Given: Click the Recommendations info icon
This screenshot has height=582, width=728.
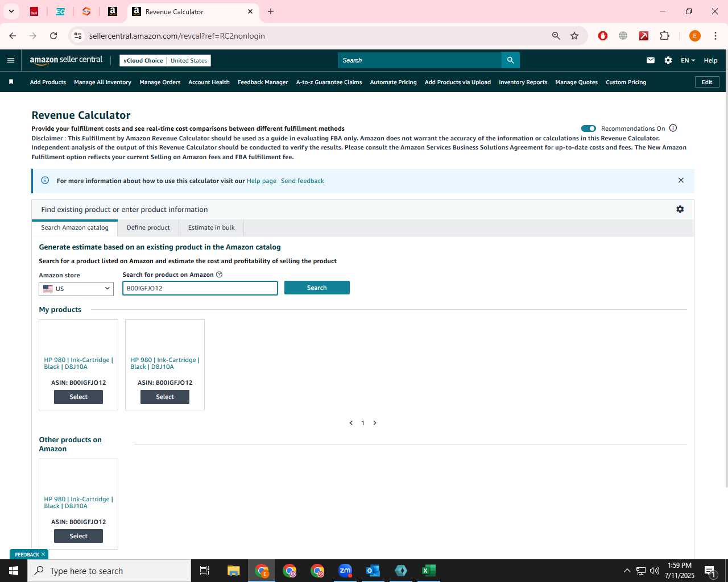Looking at the screenshot, I should (x=673, y=128).
